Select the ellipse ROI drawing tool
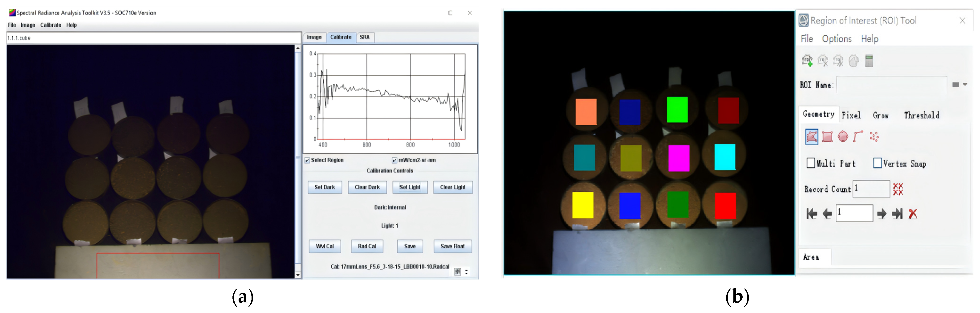This screenshot has height=313, width=980. click(x=843, y=137)
